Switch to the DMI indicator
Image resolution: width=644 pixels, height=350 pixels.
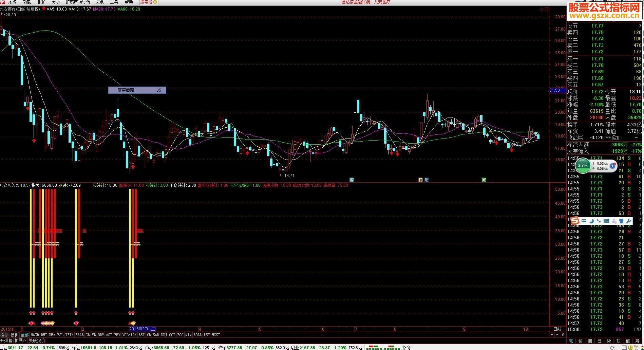(44, 335)
